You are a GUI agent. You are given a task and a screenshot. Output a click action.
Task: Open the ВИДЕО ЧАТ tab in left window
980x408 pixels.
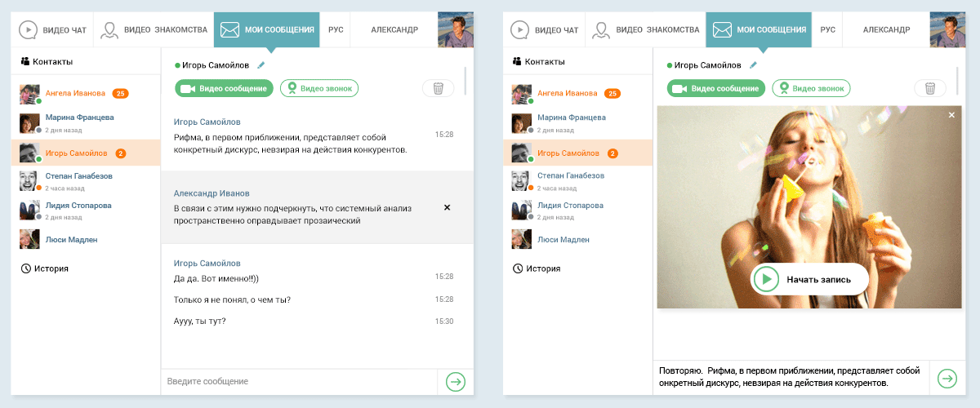click(x=54, y=30)
